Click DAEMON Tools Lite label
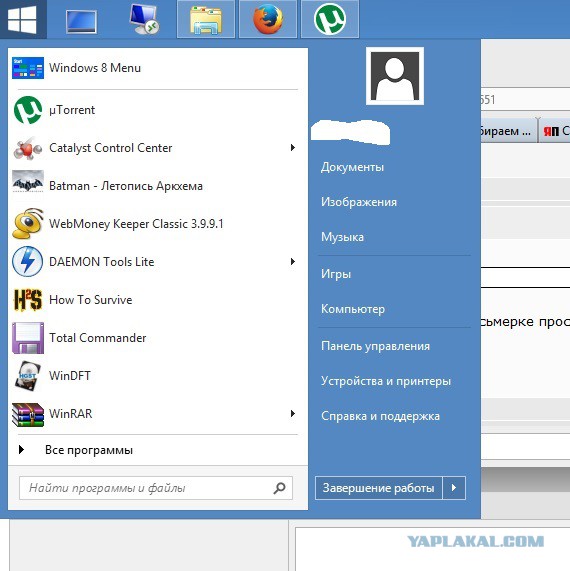 (x=102, y=262)
